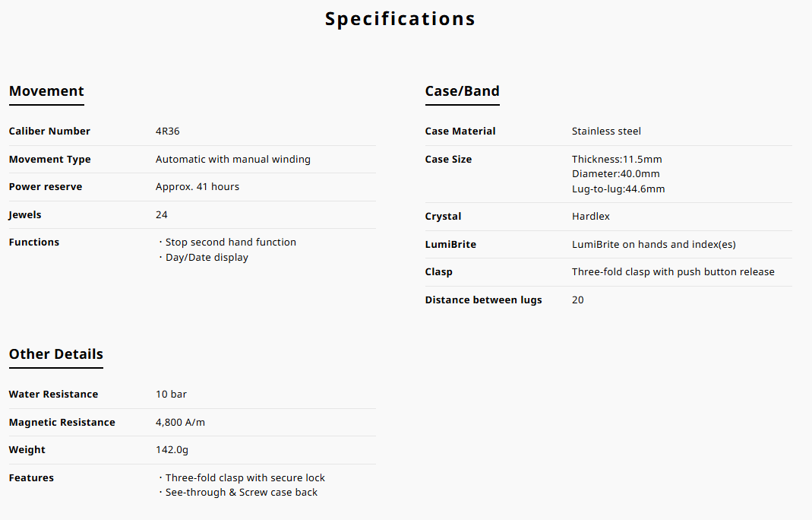Click the Other Details section heading
This screenshot has height=520, width=812.
[55, 354]
